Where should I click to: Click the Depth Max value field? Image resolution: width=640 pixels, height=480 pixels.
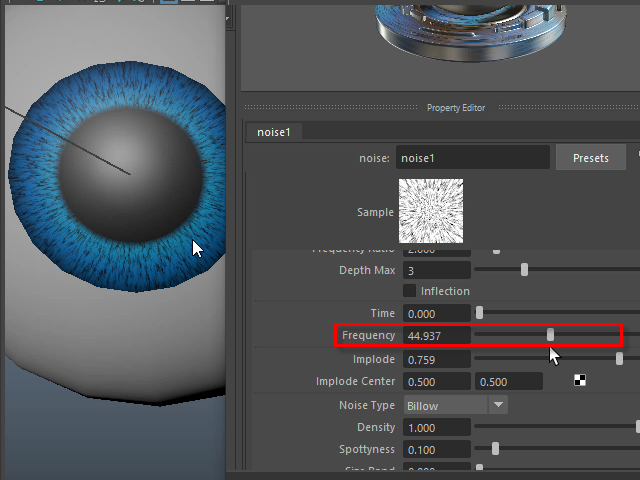pos(436,270)
